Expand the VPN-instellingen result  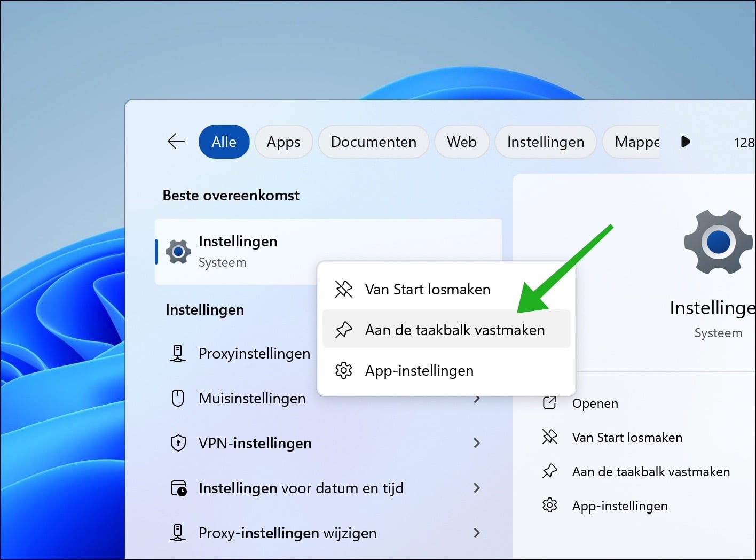tap(477, 442)
